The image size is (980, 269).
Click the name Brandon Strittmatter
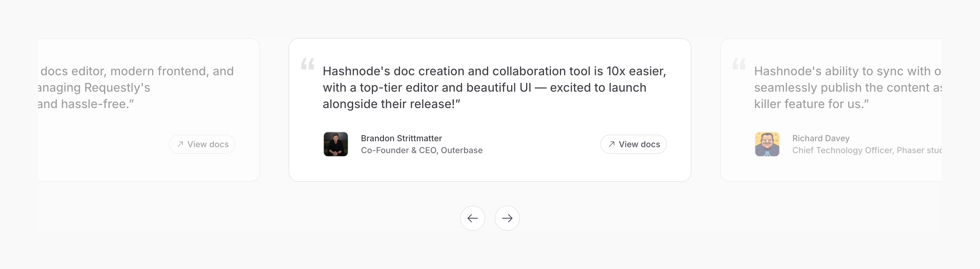click(x=401, y=138)
